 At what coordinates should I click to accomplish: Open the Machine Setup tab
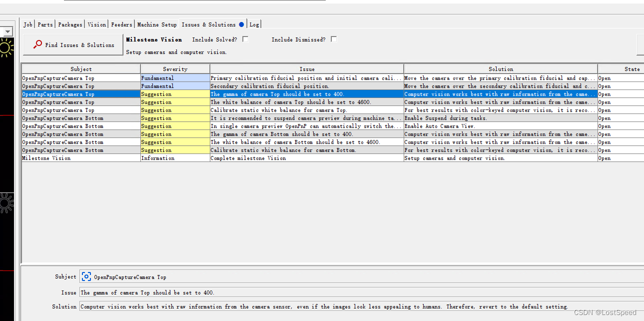coord(156,24)
